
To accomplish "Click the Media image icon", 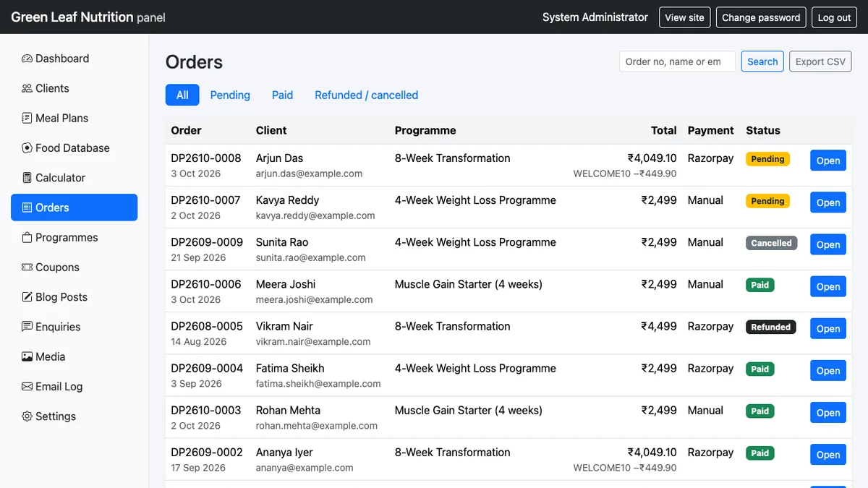I will pos(27,356).
